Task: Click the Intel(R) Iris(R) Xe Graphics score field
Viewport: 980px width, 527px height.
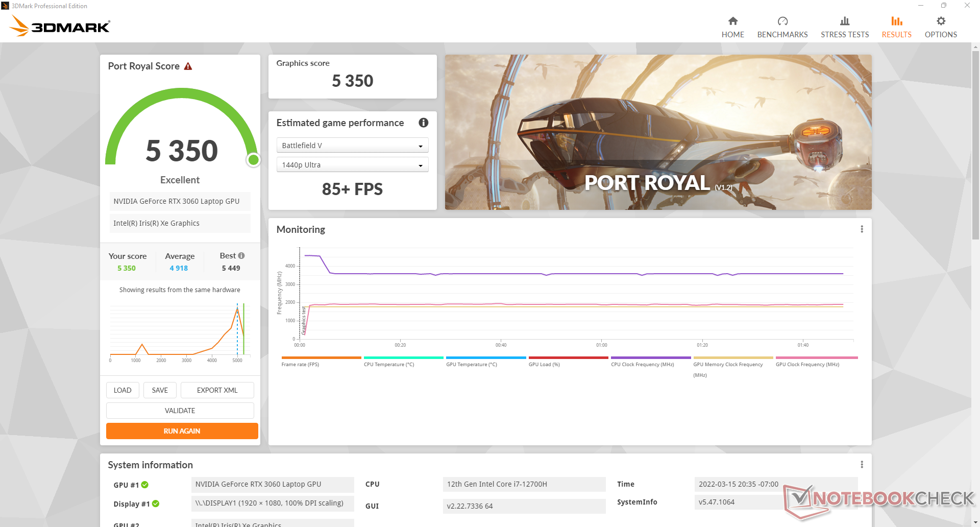Action: click(x=180, y=223)
